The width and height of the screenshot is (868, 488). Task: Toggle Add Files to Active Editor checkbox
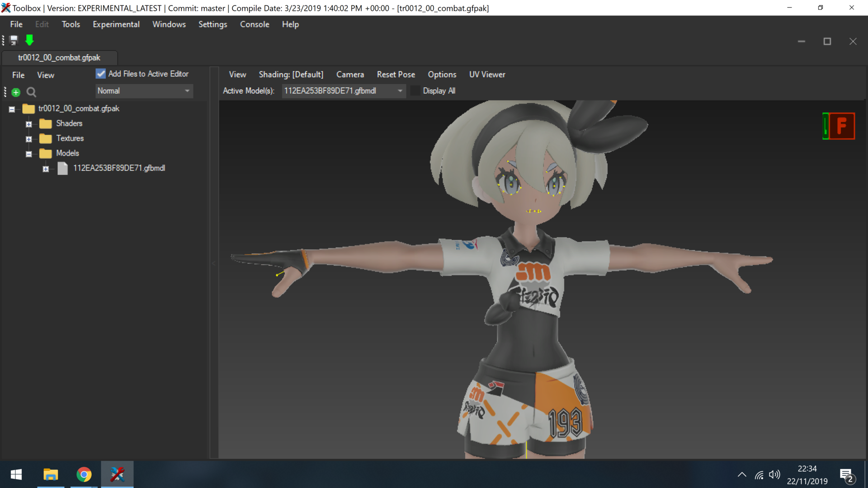(x=100, y=74)
